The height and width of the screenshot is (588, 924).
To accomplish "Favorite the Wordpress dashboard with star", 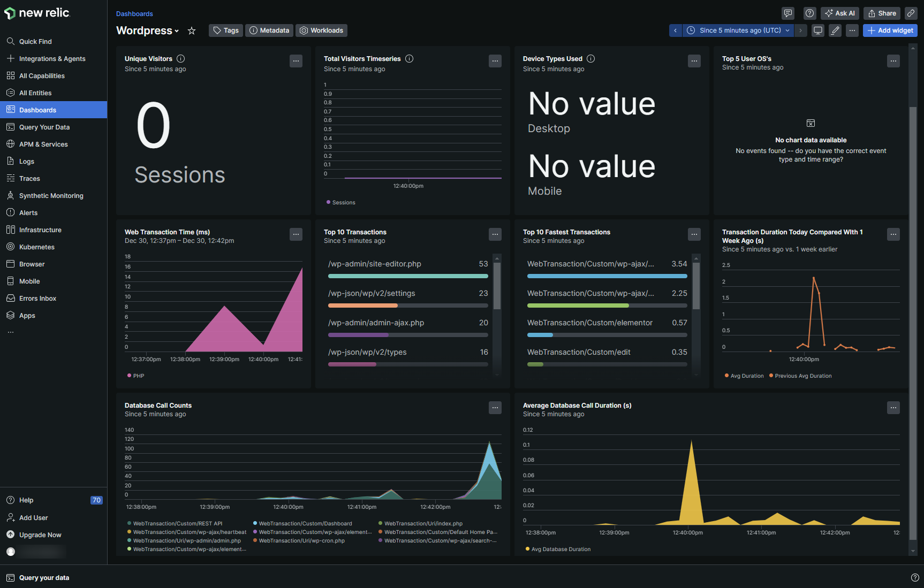I will pos(192,30).
